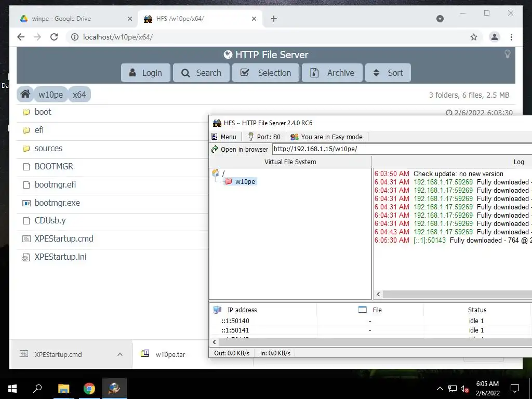This screenshot has width=532, height=399.
Task: Show hidden system tray icons
Action: click(440, 389)
